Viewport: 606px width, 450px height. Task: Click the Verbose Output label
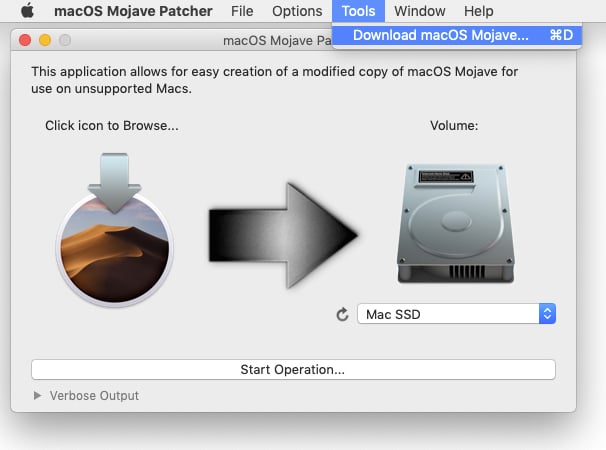94,395
